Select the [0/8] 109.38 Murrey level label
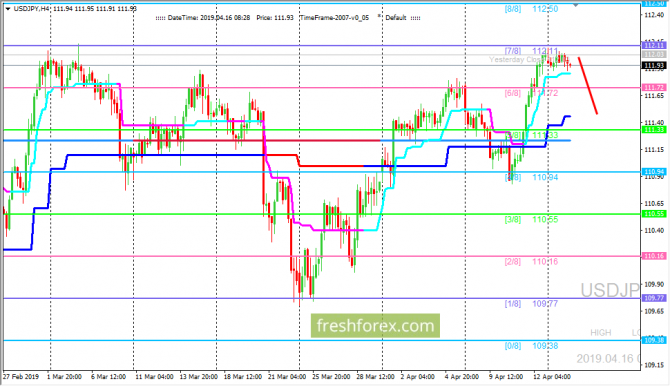The width and height of the screenshot is (670, 386). (x=531, y=346)
